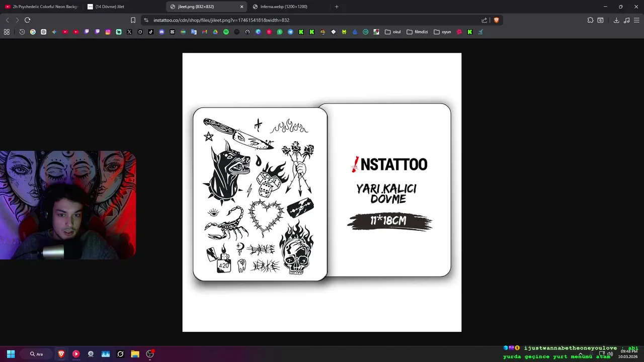Open Brave browser from the taskbar
Viewport: 644px width, 362px height.
[x=61, y=354]
